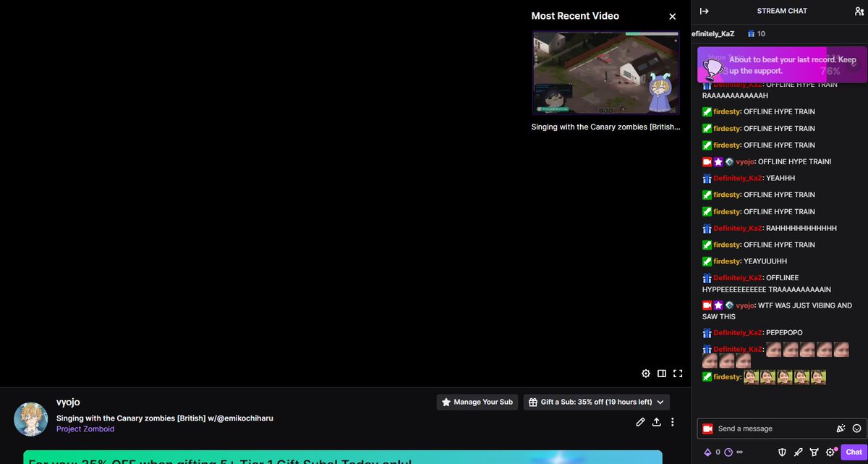Click the Most Recent Video heading
The image size is (868, 464).
coord(575,16)
